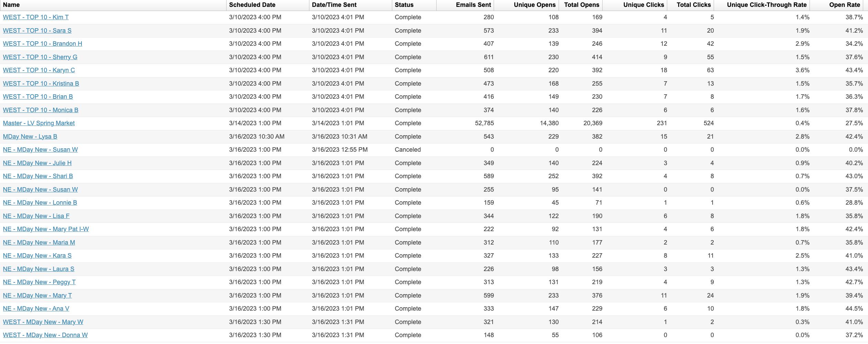Viewport: 868px width, 344px height.
Task: Open WEST - TOP 10 - Karyn C link
Action: 39,70
